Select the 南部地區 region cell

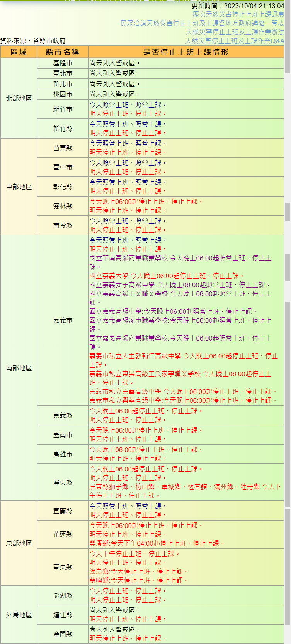[x=19, y=368]
